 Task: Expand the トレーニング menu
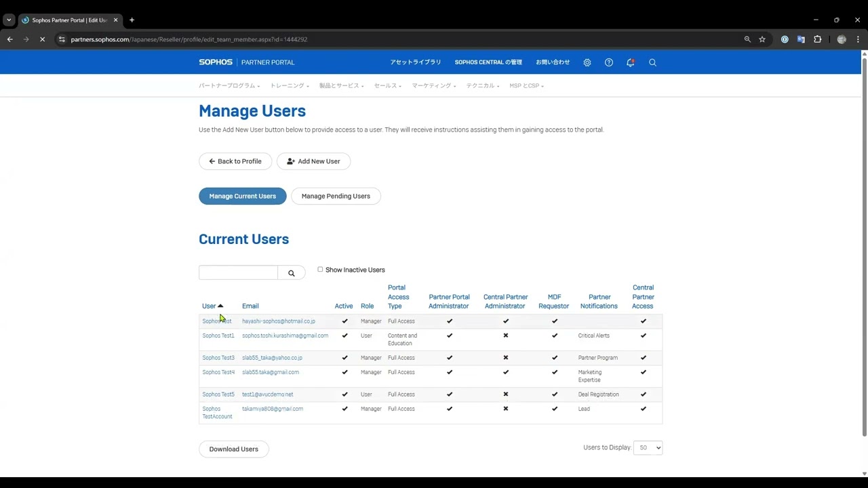(290, 86)
